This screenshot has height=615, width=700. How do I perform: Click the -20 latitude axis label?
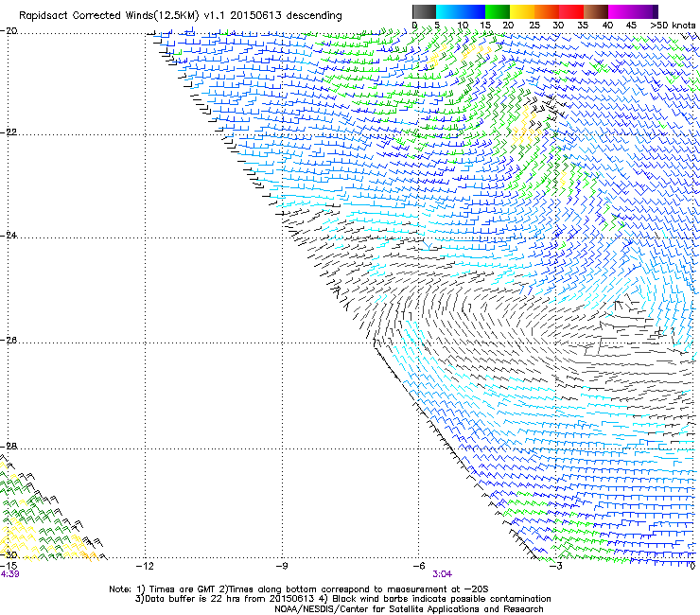pyautogui.click(x=9, y=31)
